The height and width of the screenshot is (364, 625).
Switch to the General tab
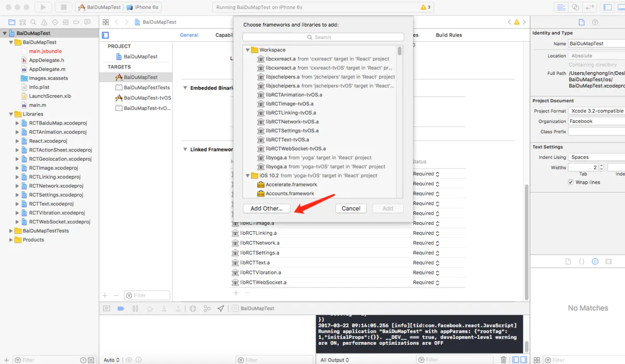point(189,35)
